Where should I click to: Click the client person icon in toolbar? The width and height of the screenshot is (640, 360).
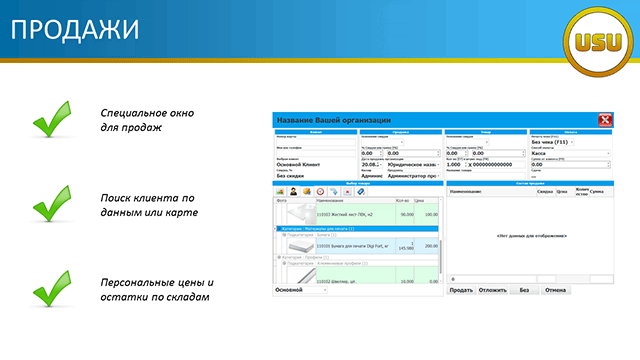pyautogui.click(x=293, y=191)
